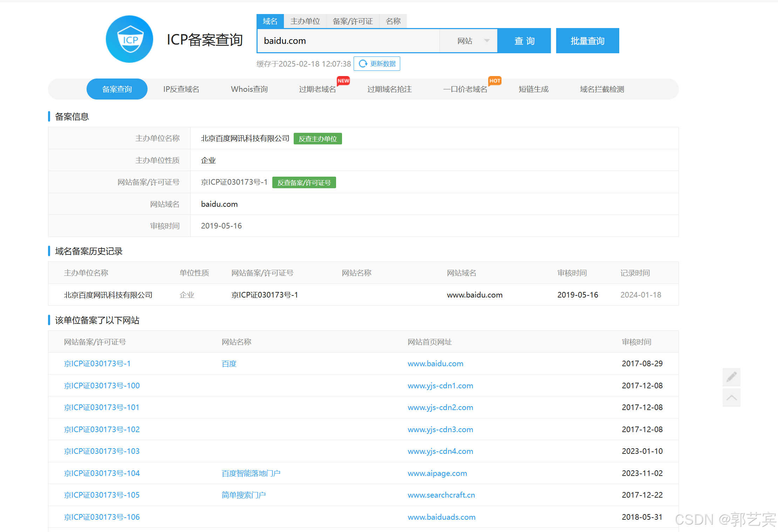778x532 pixels.
Task: Click the refresh icon in 更新数据
Action: pos(363,63)
